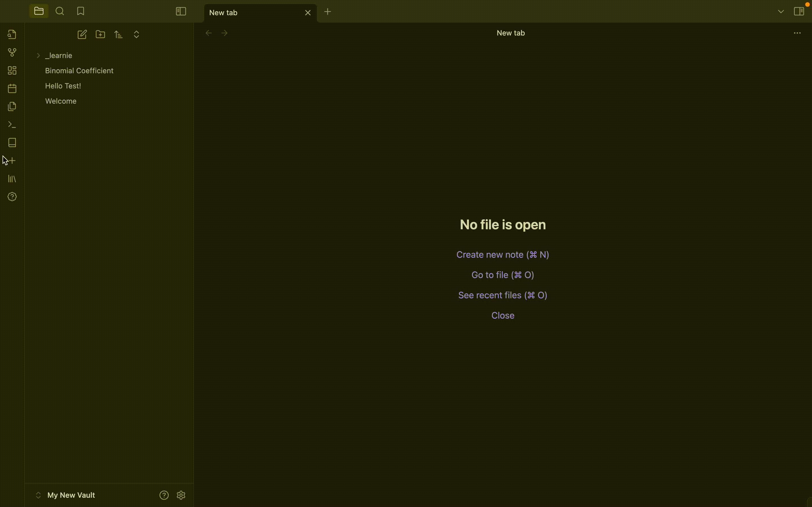Viewport: 812px width, 507px height.
Task: Switch to the Bookmarks tab
Action: click(x=81, y=11)
